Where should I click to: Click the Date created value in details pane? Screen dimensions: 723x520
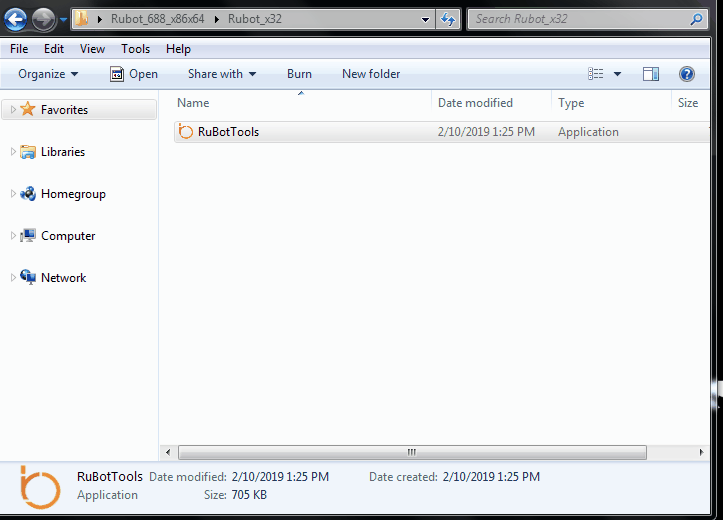click(491, 477)
